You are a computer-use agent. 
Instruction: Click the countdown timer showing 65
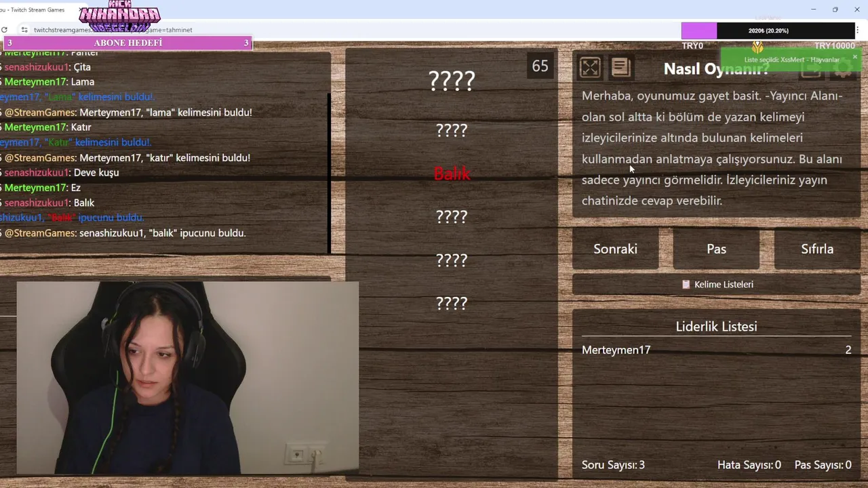click(540, 66)
